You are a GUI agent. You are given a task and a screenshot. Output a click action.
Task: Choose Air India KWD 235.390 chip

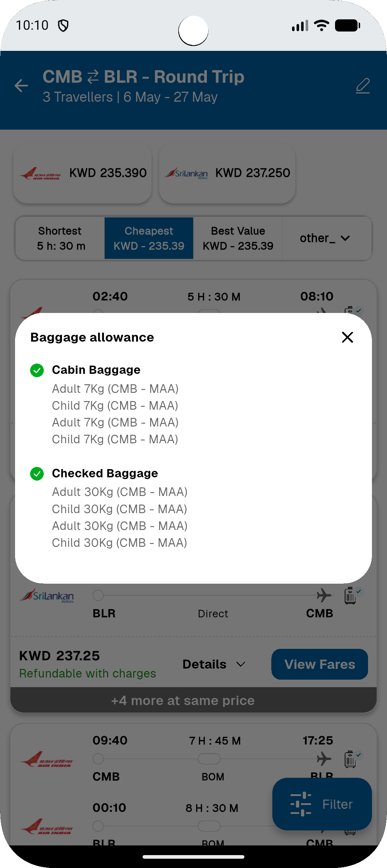[82, 173]
